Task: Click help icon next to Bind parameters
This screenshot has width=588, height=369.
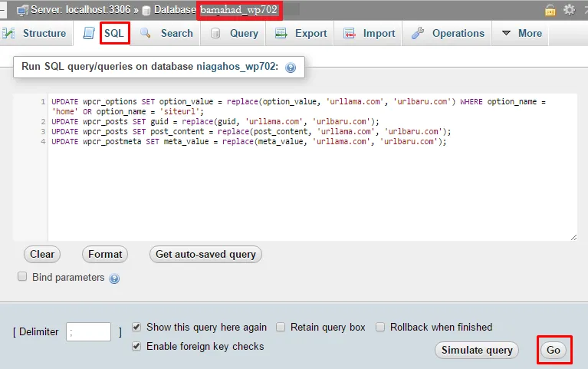Action: click(x=114, y=278)
